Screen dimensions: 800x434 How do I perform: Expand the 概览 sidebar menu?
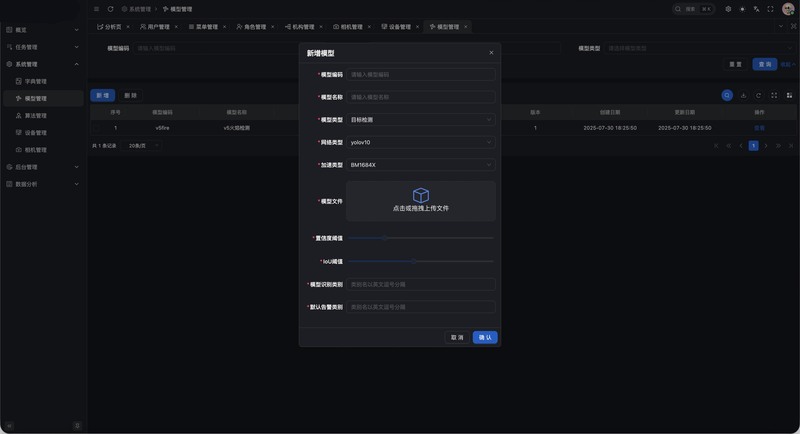tap(42, 30)
